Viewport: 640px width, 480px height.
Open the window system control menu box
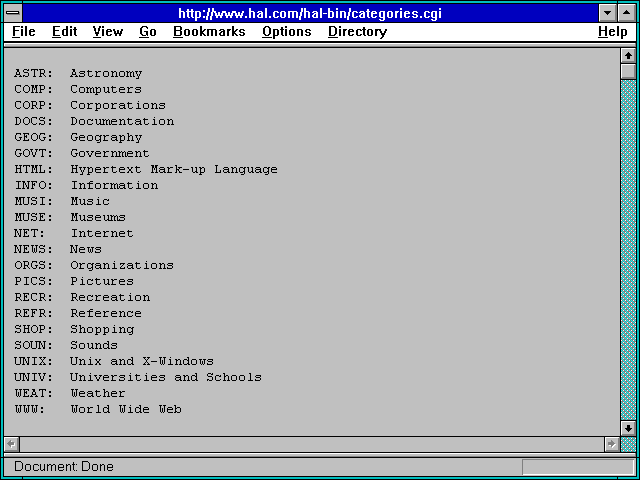13,13
